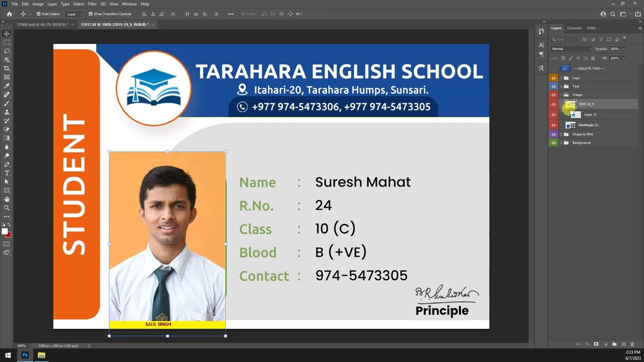Screen dimensions: 644x362
Task: Open more align options (three dots)
Action: [x=230, y=14]
